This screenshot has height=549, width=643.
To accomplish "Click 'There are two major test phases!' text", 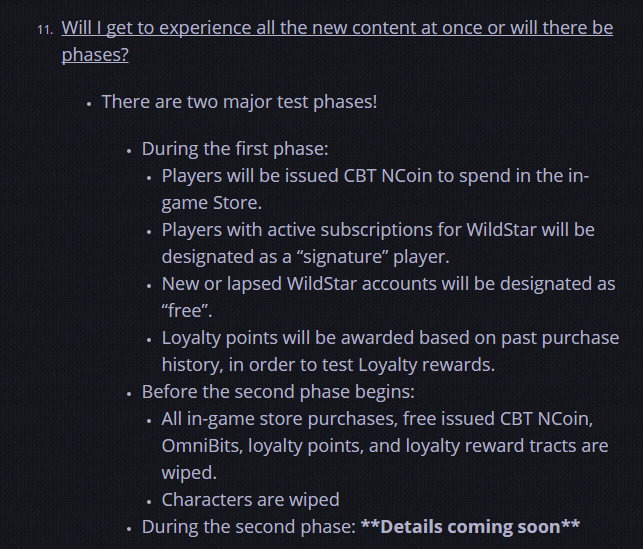I will coord(239,102).
